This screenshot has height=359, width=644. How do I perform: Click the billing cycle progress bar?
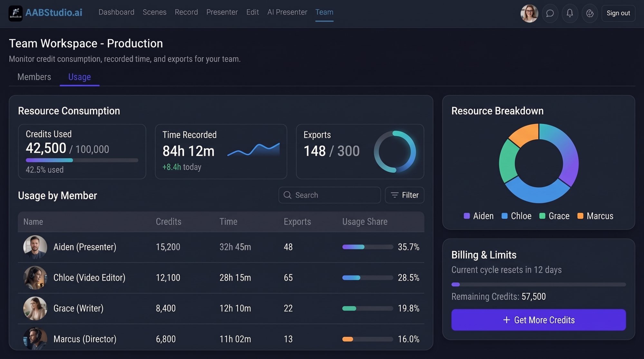coord(538,284)
